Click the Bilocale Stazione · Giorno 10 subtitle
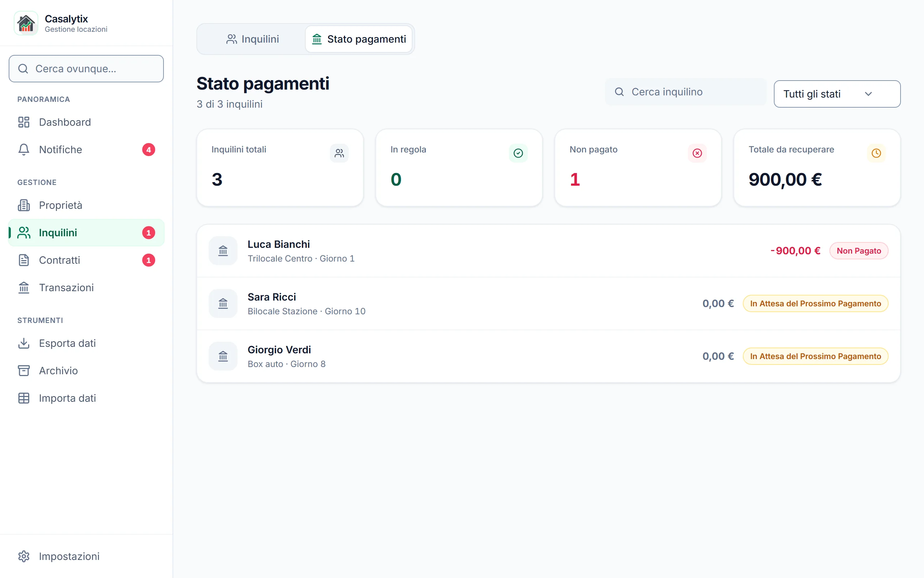 point(306,311)
